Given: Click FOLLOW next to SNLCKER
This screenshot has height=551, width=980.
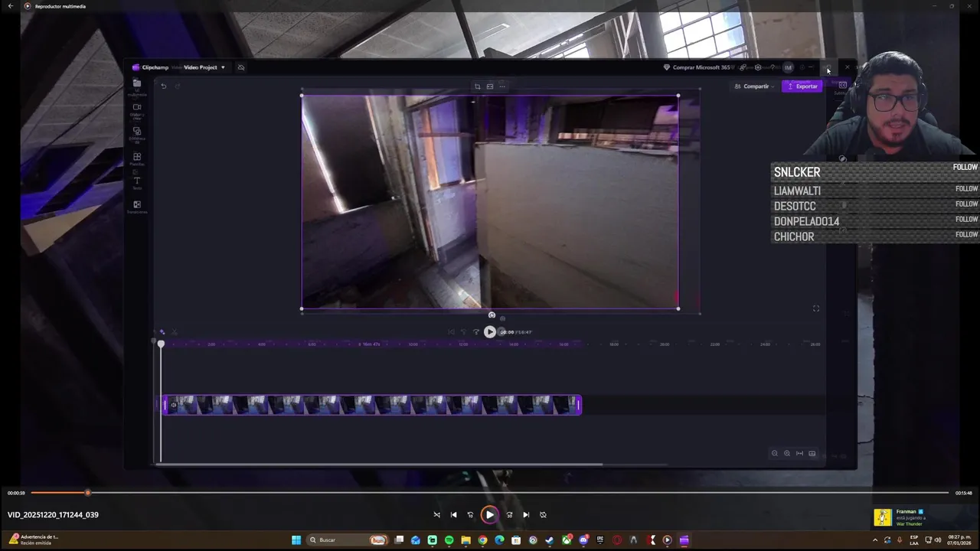Looking at the screenshot, I should point(965,168).
